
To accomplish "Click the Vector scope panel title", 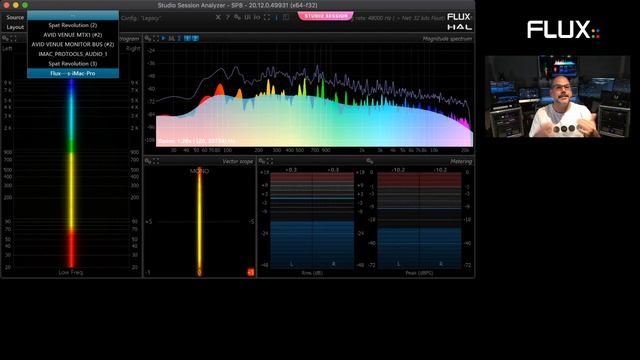I will [x=238, y=162].
